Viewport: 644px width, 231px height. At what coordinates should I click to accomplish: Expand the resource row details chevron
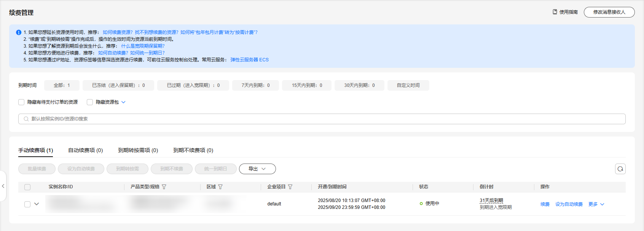pyautogui.click(x=37, y=204)
